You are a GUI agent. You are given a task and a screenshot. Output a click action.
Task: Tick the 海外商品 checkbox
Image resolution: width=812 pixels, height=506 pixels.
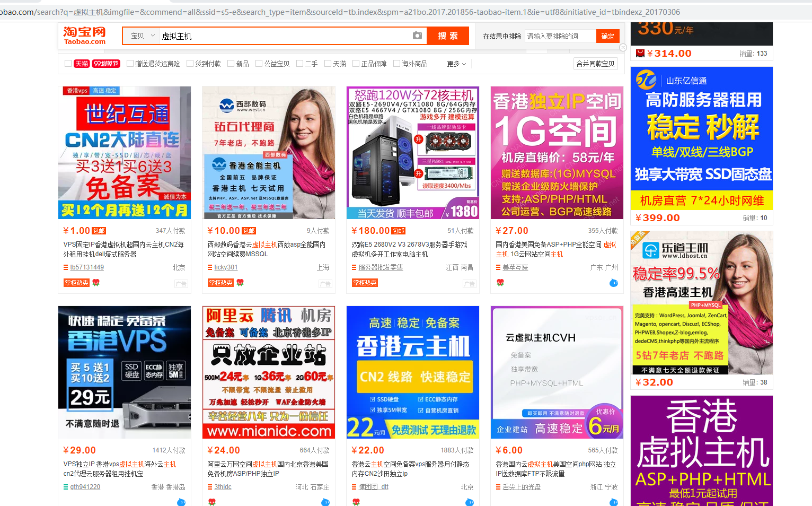tap(396, 64)
